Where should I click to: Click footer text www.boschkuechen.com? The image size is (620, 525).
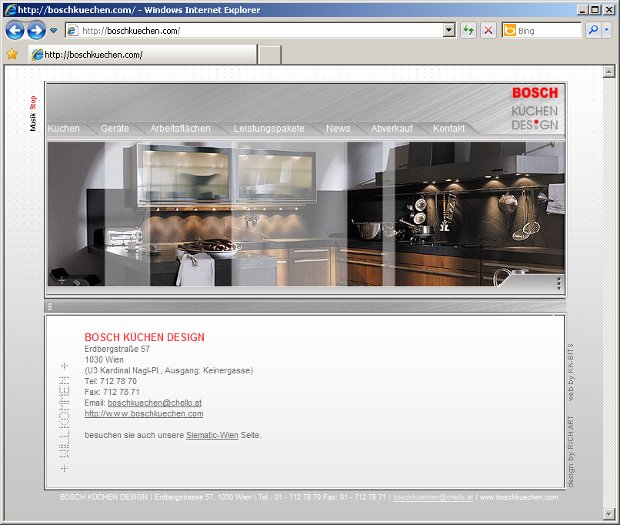(519, 497)
